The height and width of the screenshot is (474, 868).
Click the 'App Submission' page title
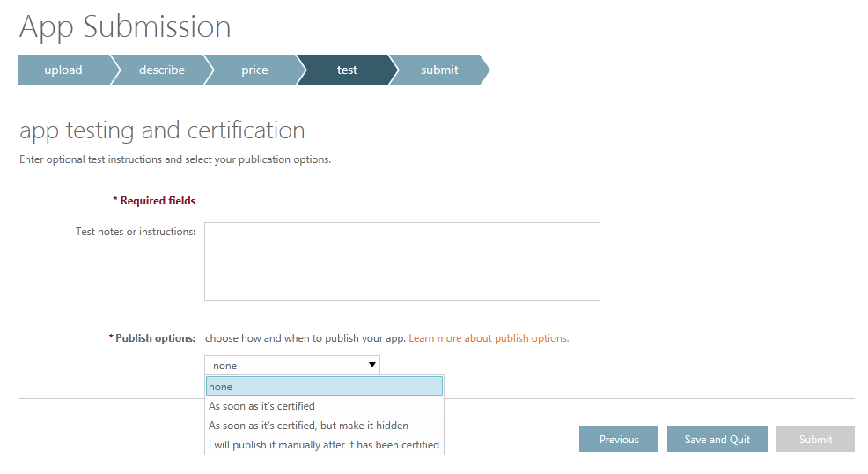point(125,27)
